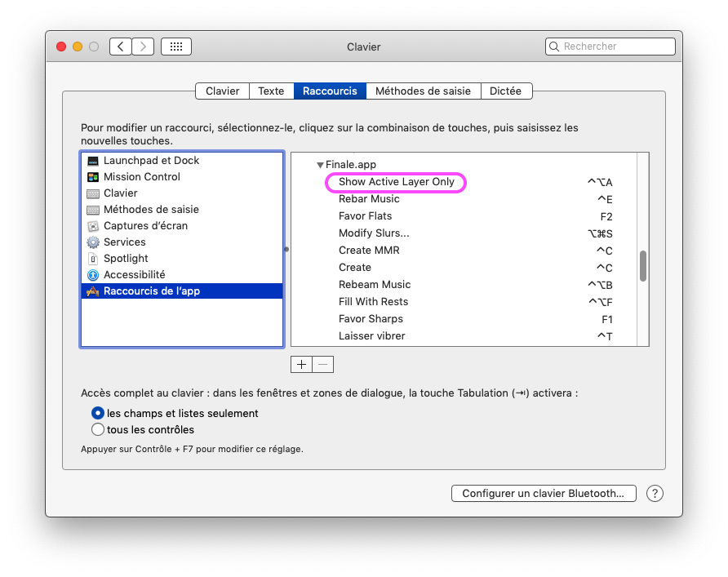The image size is (728, 577).
Task: Select 'tous les contrôles' radio button
Action: point(98,430)
